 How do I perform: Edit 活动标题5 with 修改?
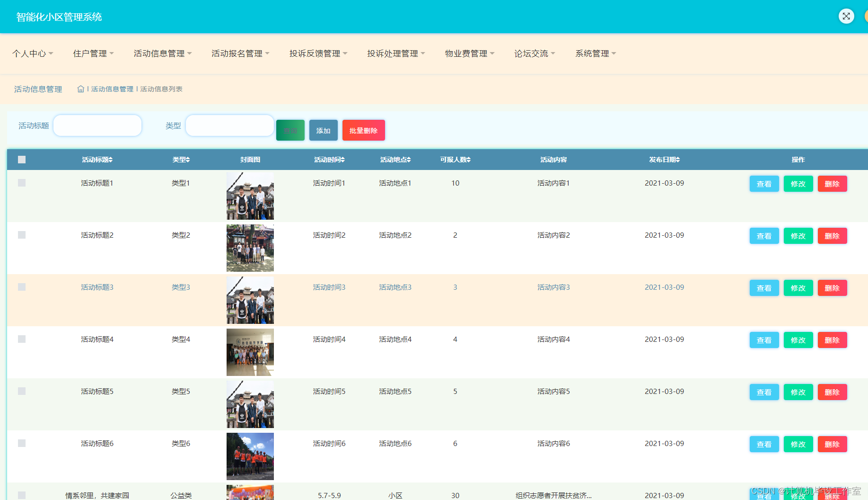[798, 392]
